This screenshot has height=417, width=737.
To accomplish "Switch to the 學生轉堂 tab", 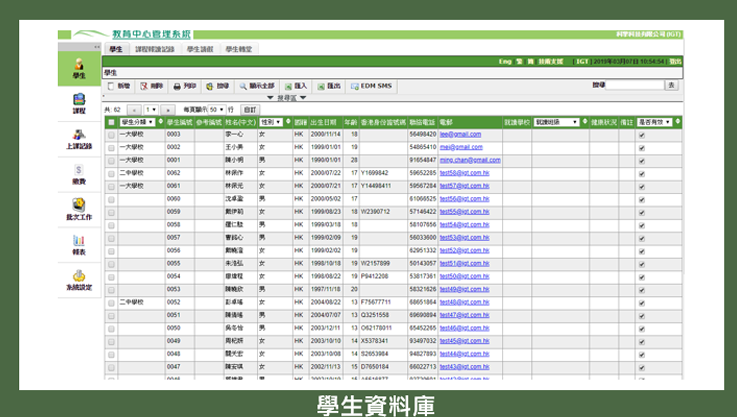I will click(238, 49).
